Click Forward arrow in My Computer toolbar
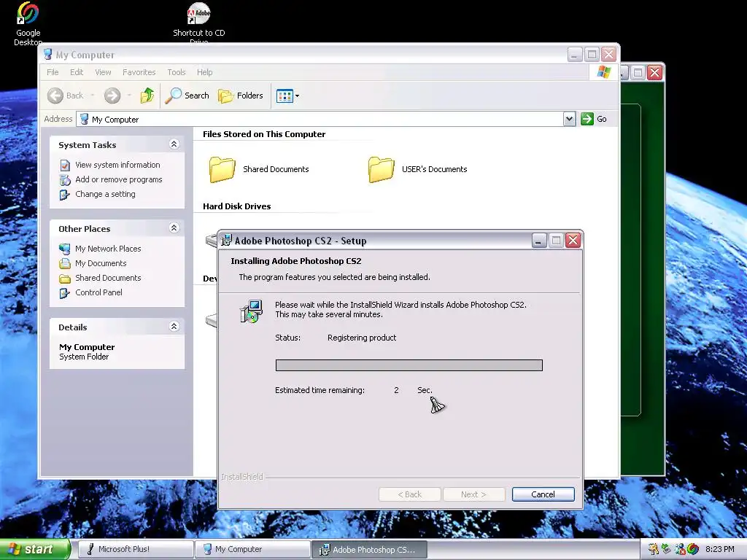 (112, 96)
